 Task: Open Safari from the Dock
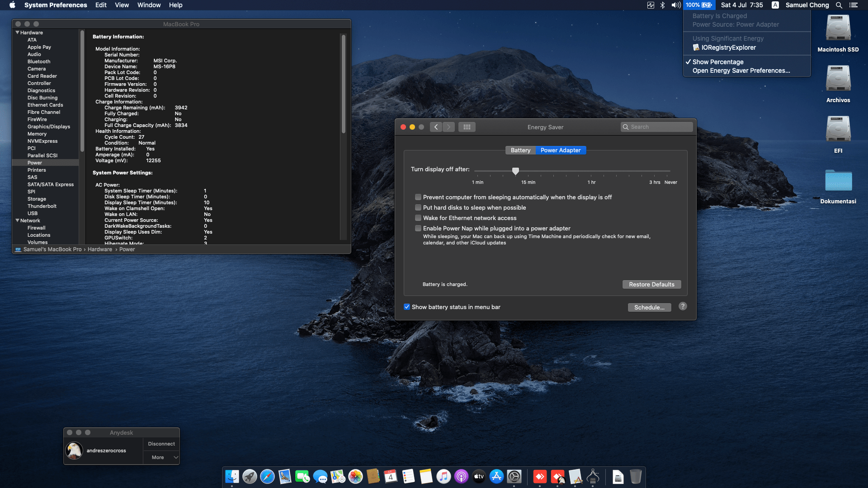pyautogui.click(x=267, y=477)
